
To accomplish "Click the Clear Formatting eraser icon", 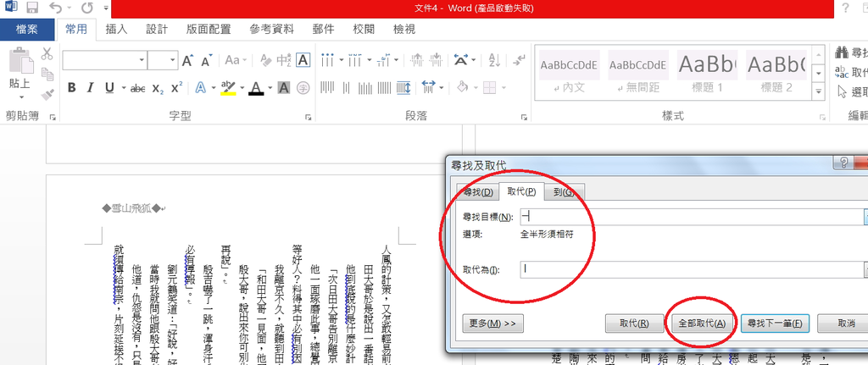I will click(265, 60).
